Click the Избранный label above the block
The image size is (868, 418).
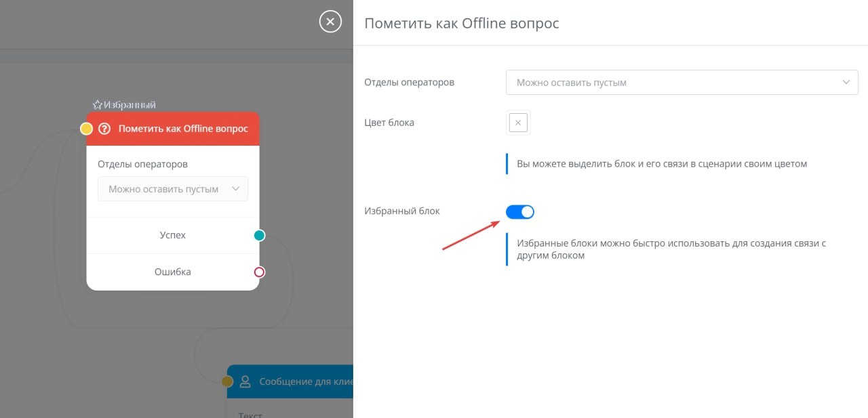coord(130,105)
